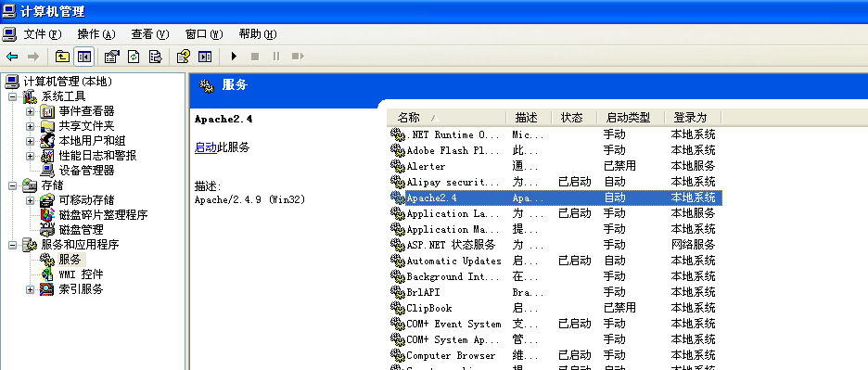Sort by the 状态 column header
Image resolution: width=868 pixels, height=370 pixels.
coord(575,118)
